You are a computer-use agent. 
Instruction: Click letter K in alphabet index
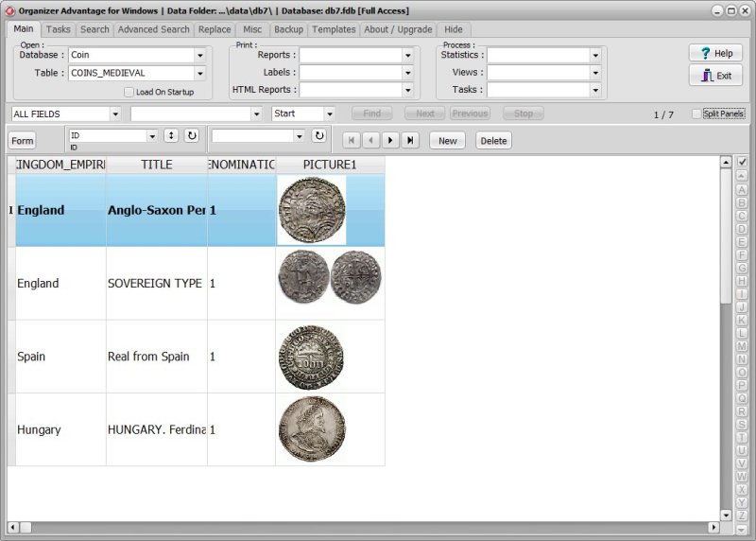tap(742, 320)
